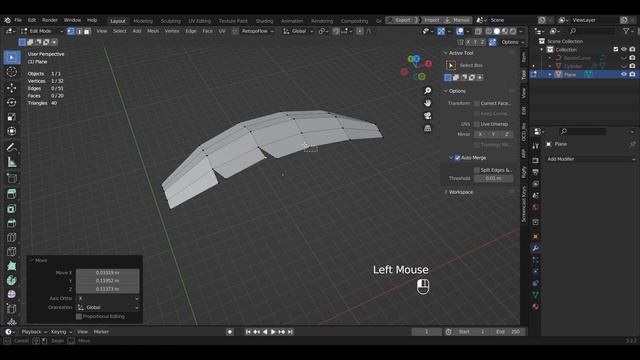Click the Move X value field

point(108,273)
